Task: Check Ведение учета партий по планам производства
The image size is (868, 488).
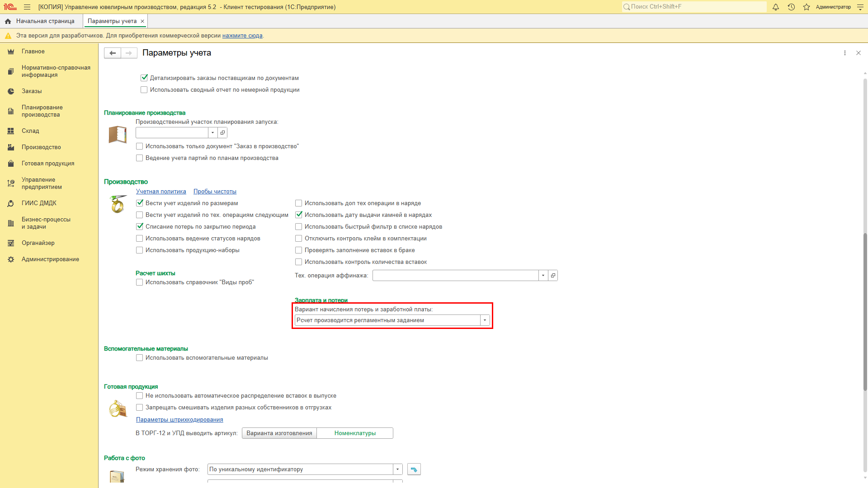Action: coord(140,158)
